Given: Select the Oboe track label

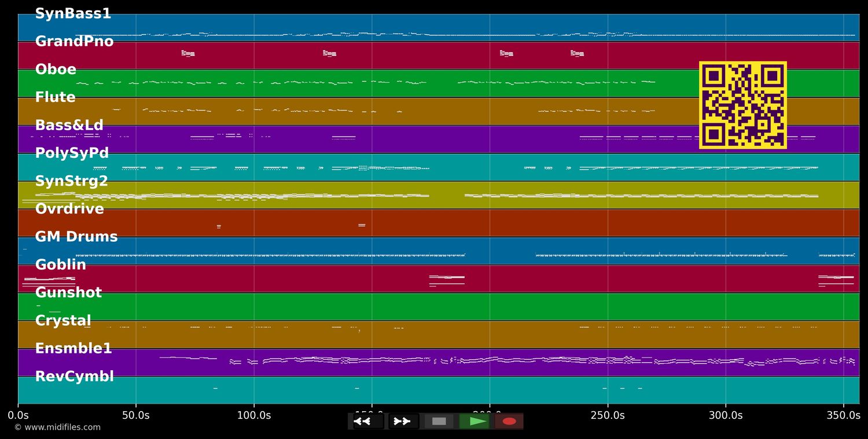Looking at the screenshot, I should 56,69.
